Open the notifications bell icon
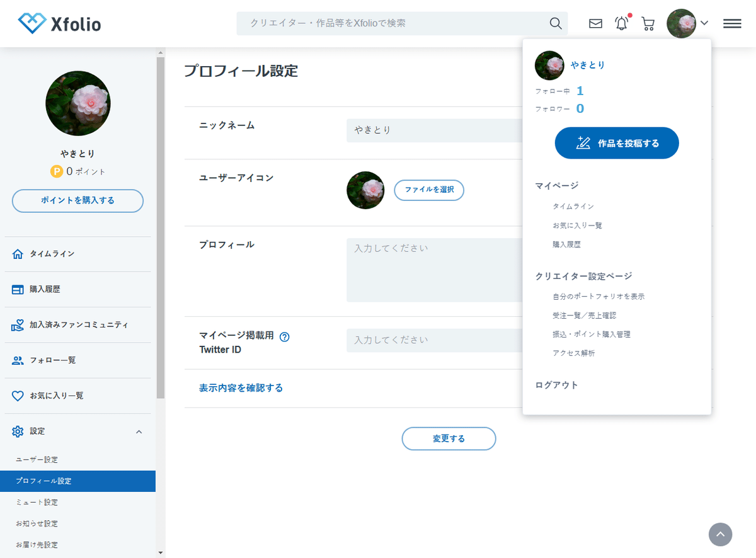 (621, 23)
